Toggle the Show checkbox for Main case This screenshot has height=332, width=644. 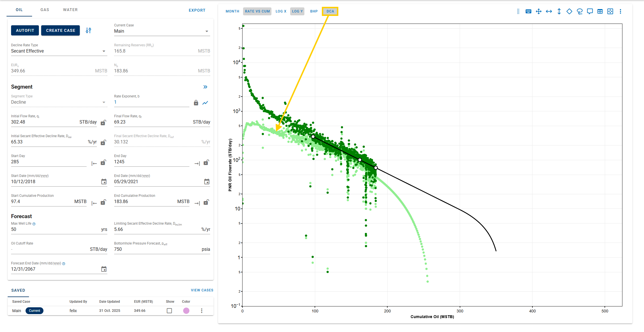click(170, 311)
